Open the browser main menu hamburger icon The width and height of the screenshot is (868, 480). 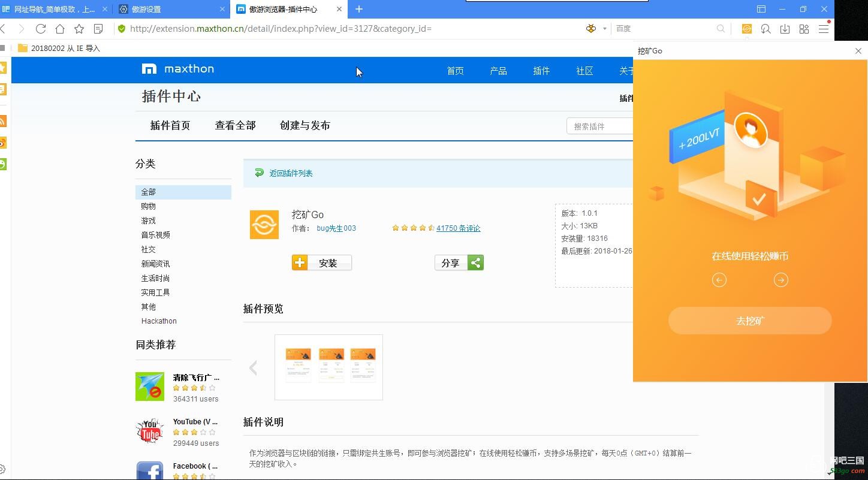[x=824, y=29]
